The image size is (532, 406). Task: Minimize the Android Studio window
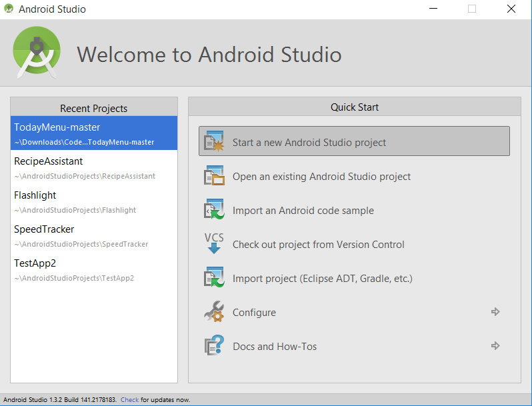tap(433, 9)
